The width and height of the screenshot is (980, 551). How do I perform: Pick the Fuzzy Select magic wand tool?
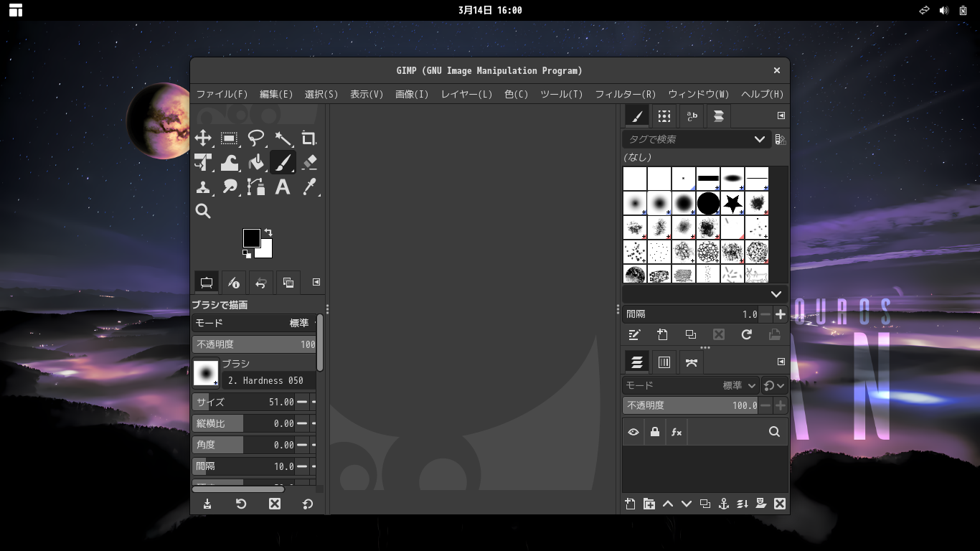tap(283, 138)
